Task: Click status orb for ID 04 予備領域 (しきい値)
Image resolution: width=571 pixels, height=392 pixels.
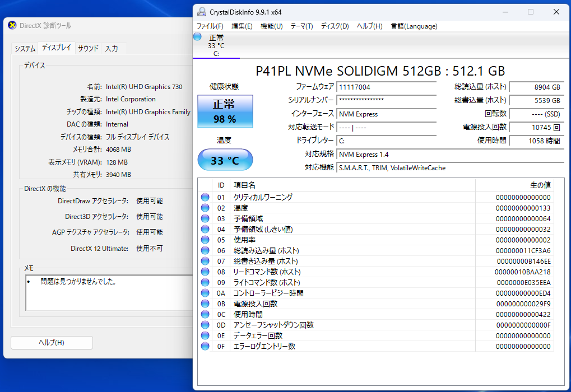Action: [x=205, y=229]
